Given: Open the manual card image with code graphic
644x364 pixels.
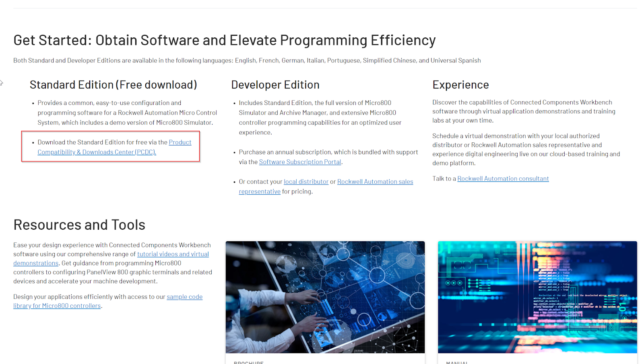Looking at the screenshot, I should point(537,297).
